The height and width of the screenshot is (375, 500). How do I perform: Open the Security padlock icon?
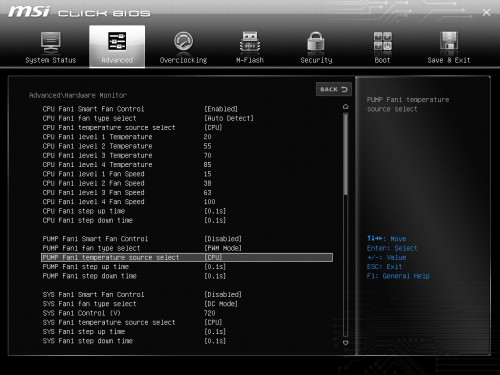316,42
